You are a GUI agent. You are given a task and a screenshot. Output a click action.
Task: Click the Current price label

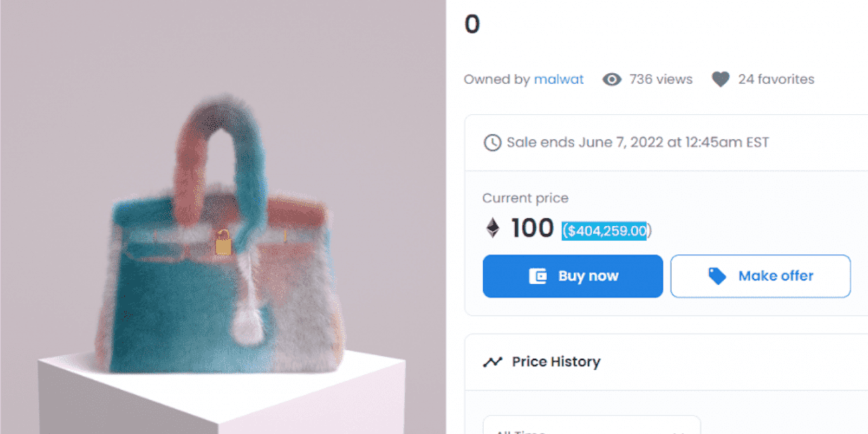click(525, 198)
